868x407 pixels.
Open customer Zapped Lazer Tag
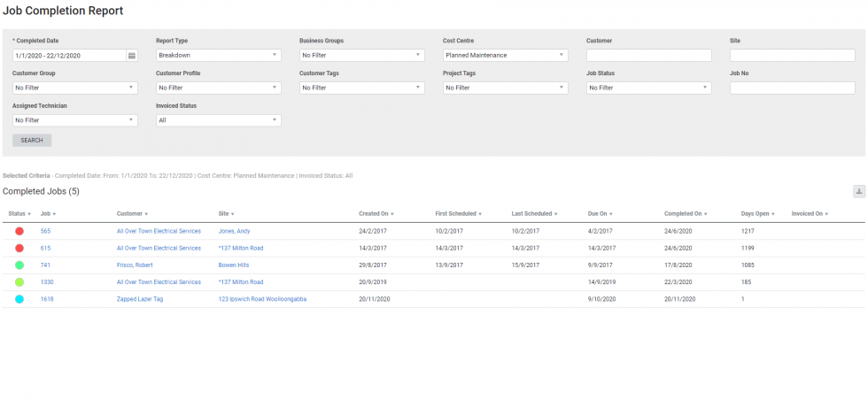[x=140, y=299]
